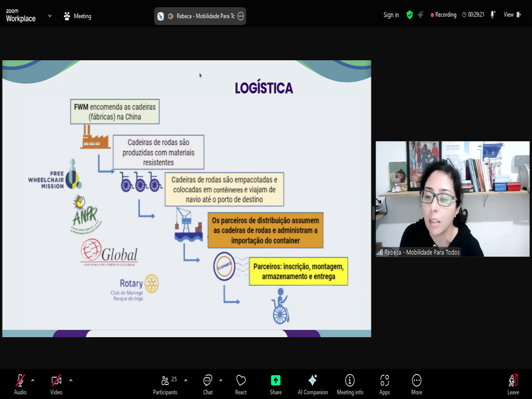Open the React heart menu

[241, 383]
